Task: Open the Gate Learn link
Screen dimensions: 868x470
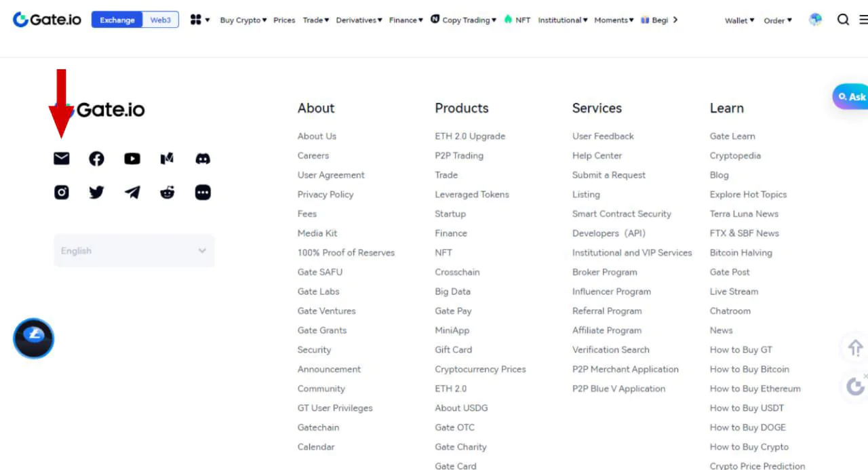Action: 732,136
